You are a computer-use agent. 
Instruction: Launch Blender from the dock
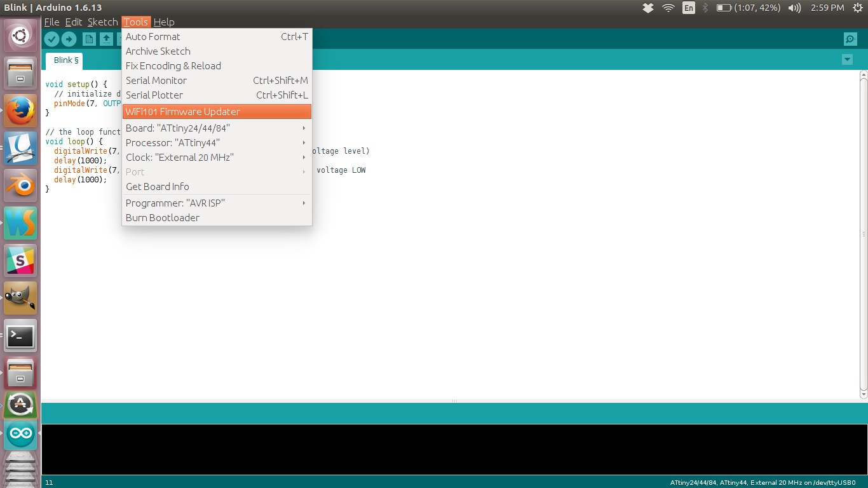pos(21,186)
